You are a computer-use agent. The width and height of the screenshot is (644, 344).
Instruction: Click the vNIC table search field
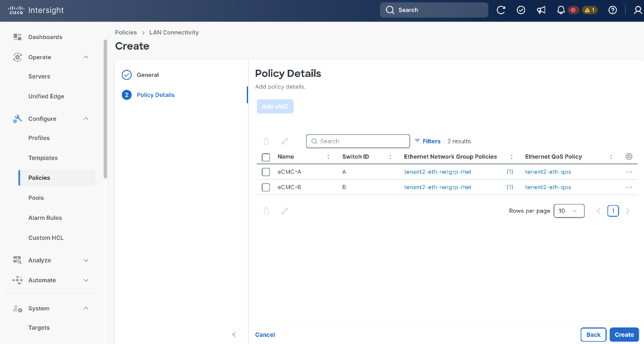358,141
